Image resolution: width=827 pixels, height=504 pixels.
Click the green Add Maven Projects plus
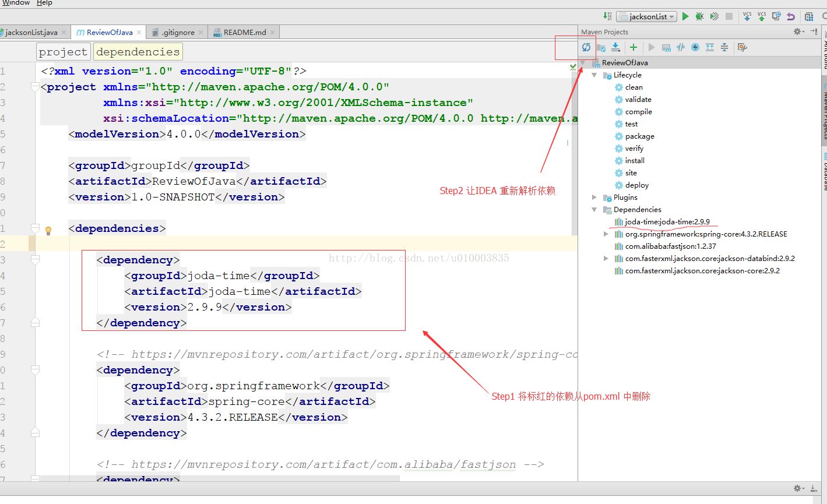click(x=634, y=47)
